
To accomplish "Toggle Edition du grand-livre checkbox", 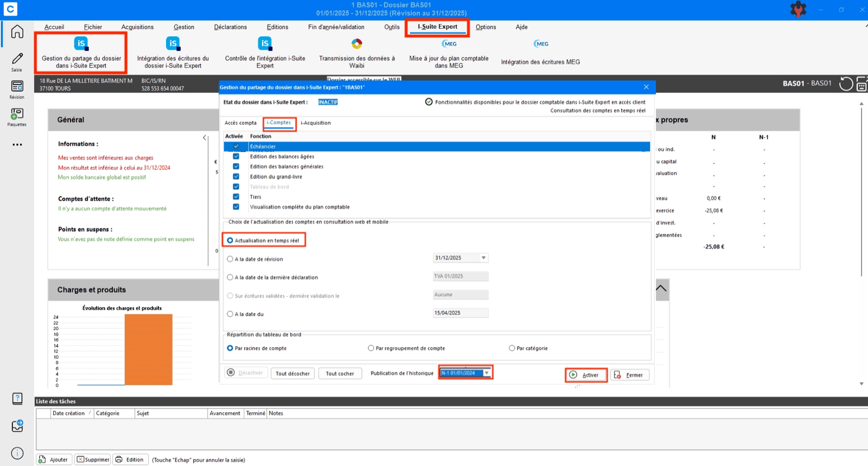I will [236, 176].
